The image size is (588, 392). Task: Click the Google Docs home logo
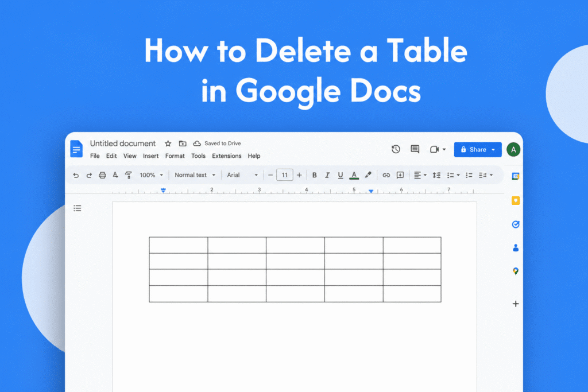(76, 149)
